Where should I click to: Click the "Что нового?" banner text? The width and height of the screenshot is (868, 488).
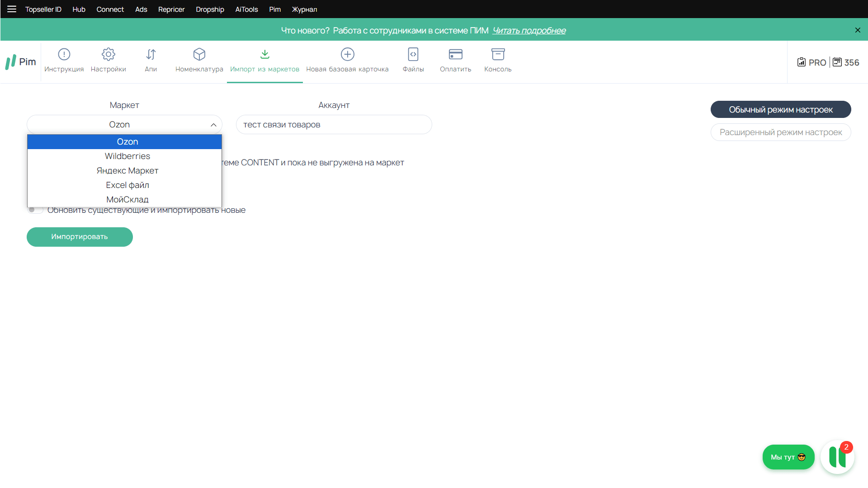305,30
